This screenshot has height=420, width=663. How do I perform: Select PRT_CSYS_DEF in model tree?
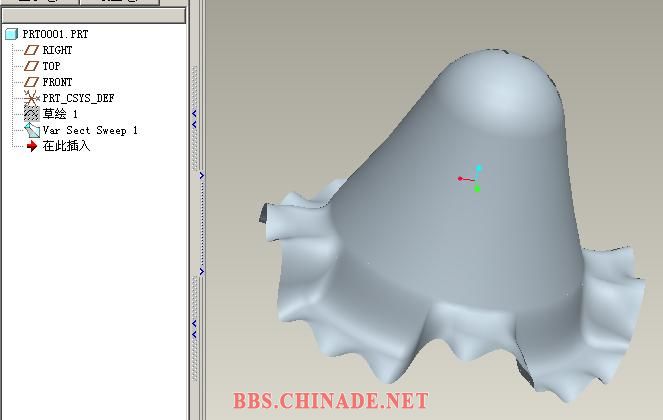pos(78,98)
